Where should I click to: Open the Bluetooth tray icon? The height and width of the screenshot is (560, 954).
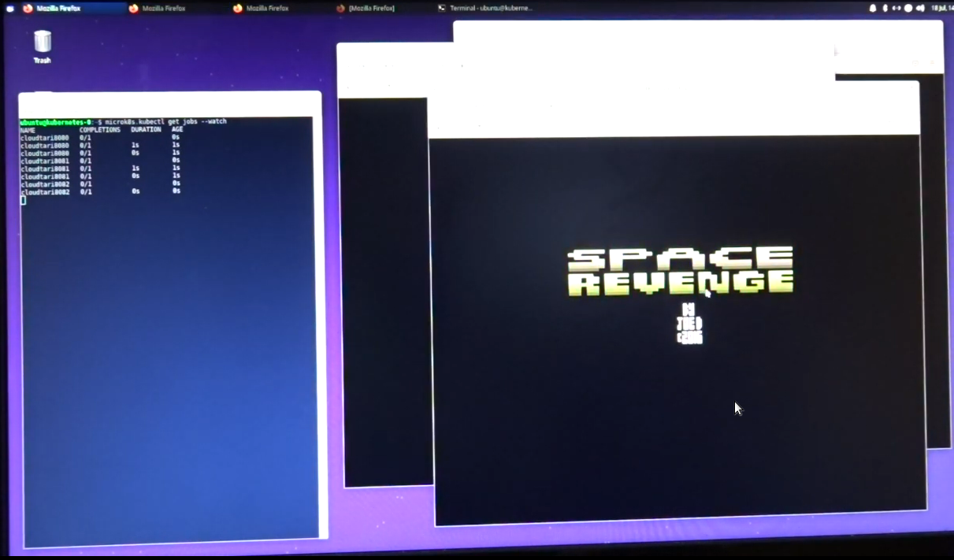[885, 8]
